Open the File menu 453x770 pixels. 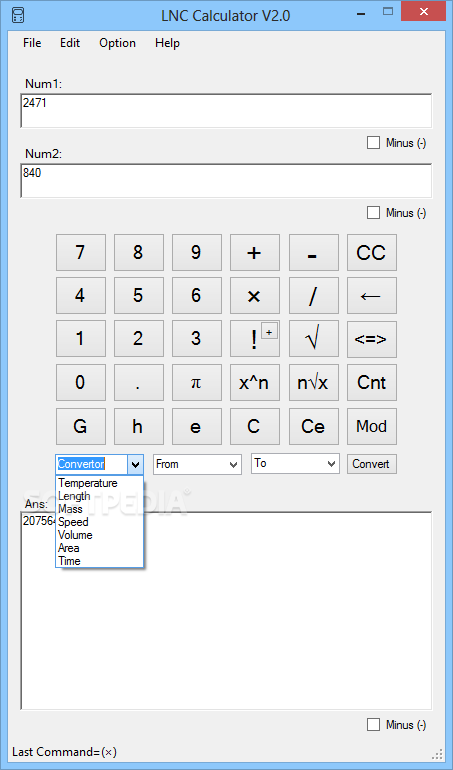point(32,43)
